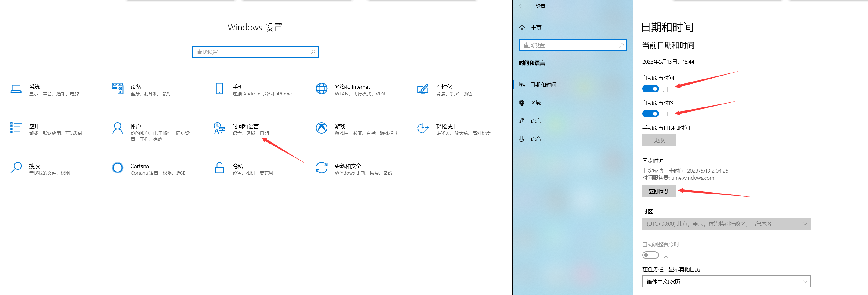Click the 主页 home icon
The width and height of the screenshot is (868, 295).
522,28
